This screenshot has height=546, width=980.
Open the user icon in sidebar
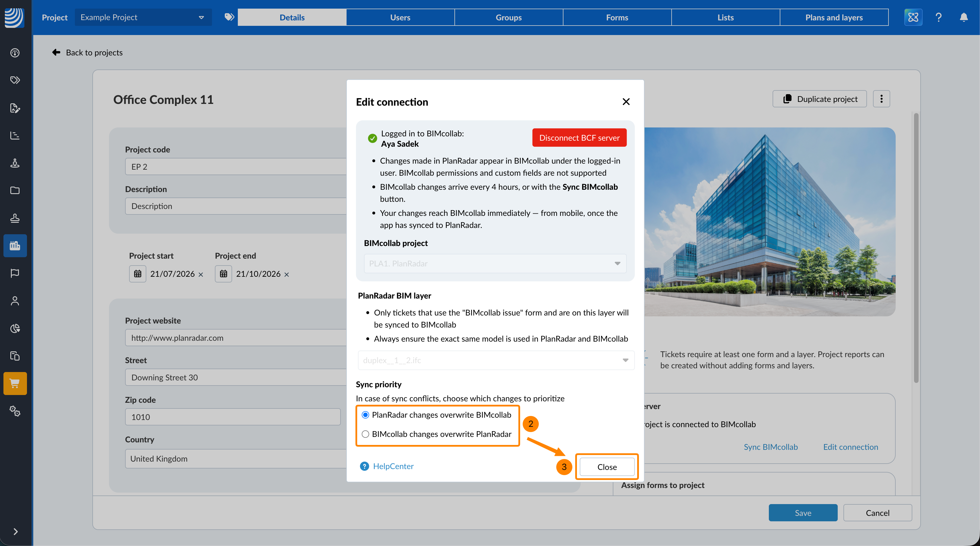15,301
